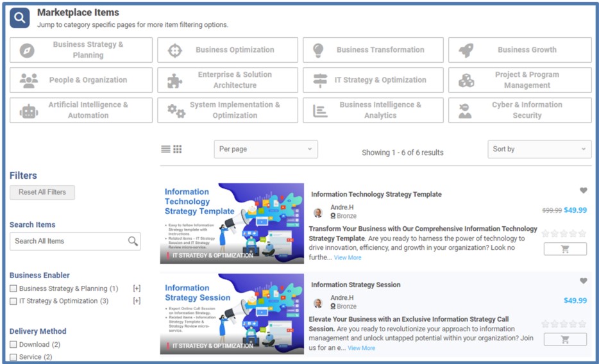599x364 pixels.
Task: Go to IT Strategy & Optimization category
Action: (x=373, y=80)
